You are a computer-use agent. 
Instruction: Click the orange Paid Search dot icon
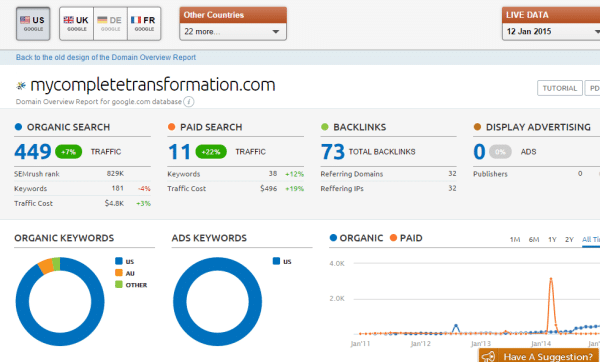[171, 127]
